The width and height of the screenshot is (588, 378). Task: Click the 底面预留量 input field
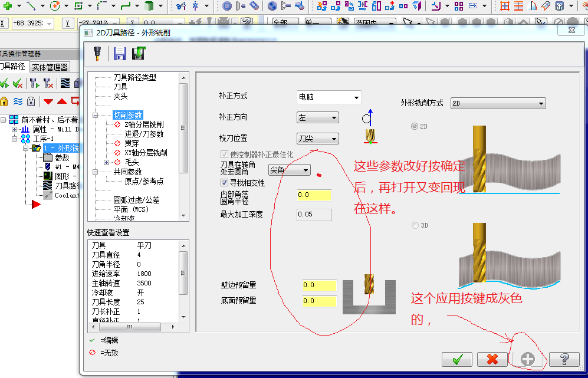[320, 301]
